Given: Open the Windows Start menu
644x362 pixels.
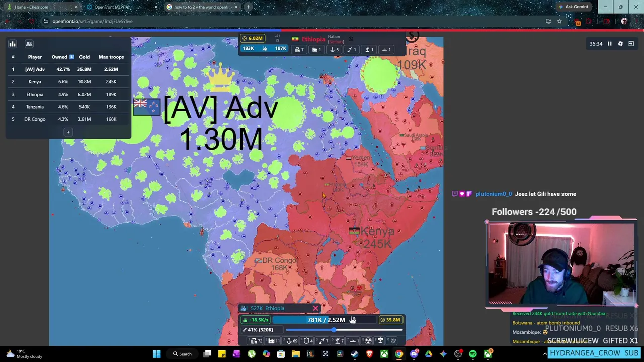Looking at the screenshot, I should 156,354.
